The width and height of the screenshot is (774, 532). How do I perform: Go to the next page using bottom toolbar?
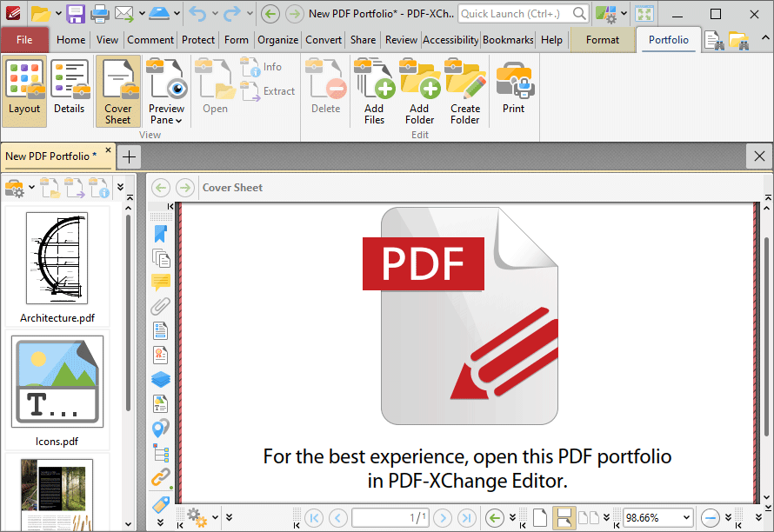[443, 518]
